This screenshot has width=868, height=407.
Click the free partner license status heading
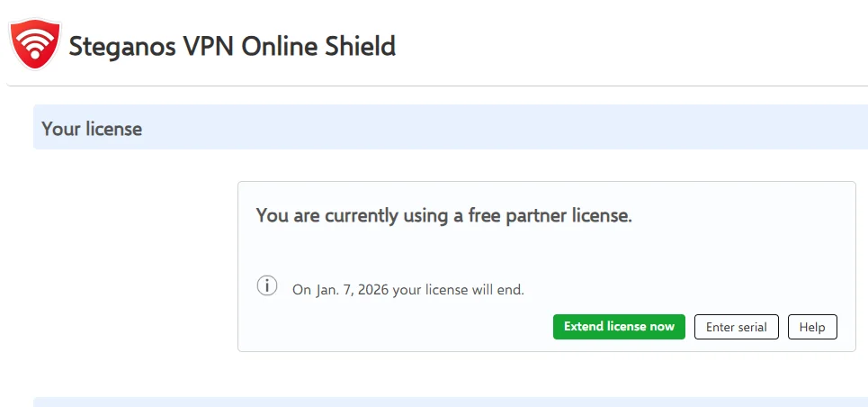tap(444, 215)
